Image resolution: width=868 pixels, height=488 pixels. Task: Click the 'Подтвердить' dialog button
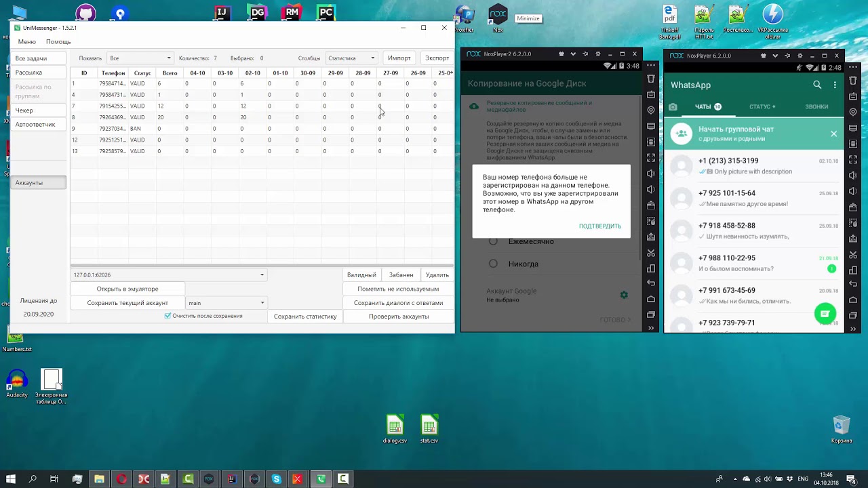[x=599, y=226]
